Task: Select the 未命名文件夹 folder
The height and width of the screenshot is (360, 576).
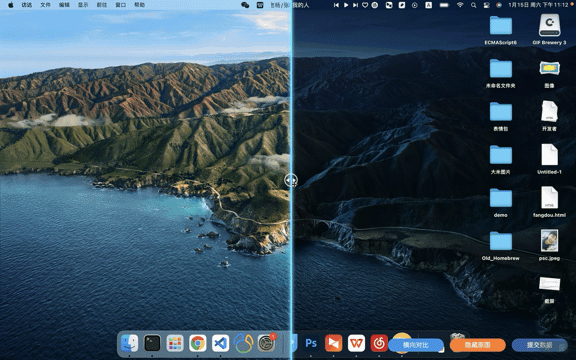Action: point(501,69)
